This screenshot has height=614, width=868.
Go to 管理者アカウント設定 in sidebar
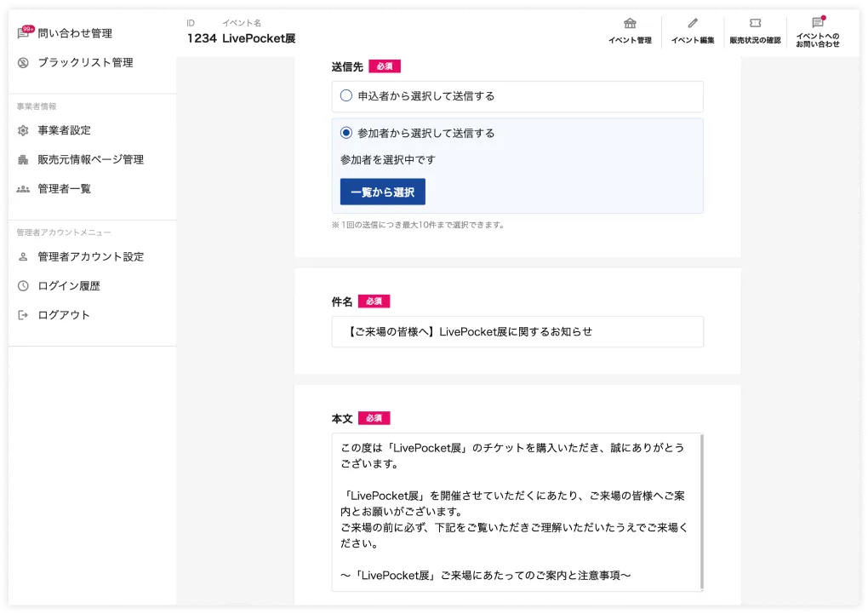pos(90,257)
